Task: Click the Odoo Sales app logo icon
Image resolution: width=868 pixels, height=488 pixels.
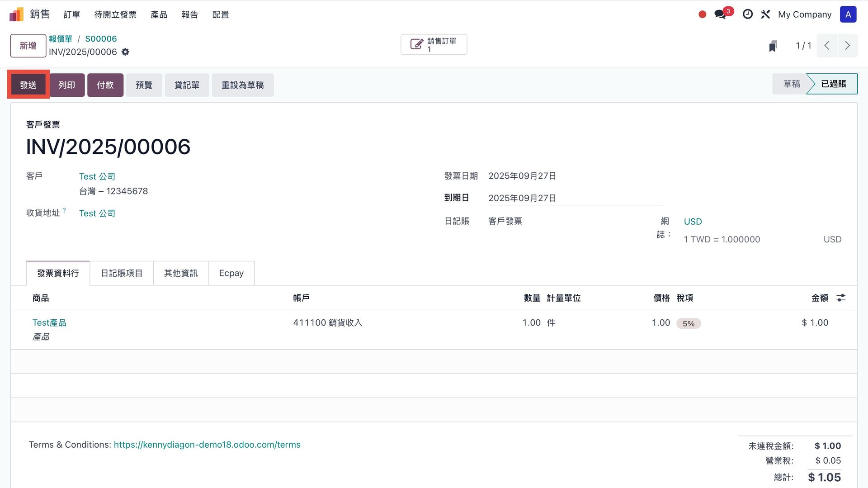Action: point(16,14)
